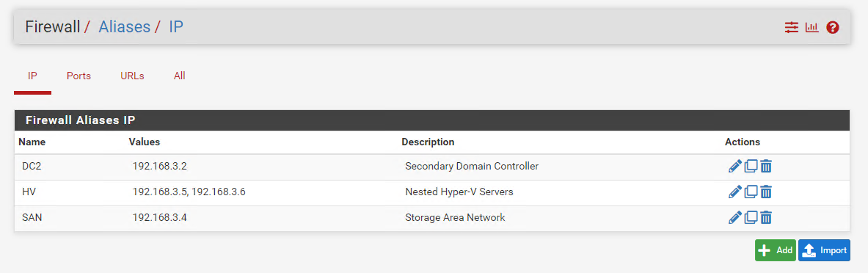Switch to the URLs tab
Viewport: 868px width, 273px height.
tap(132, 76)
